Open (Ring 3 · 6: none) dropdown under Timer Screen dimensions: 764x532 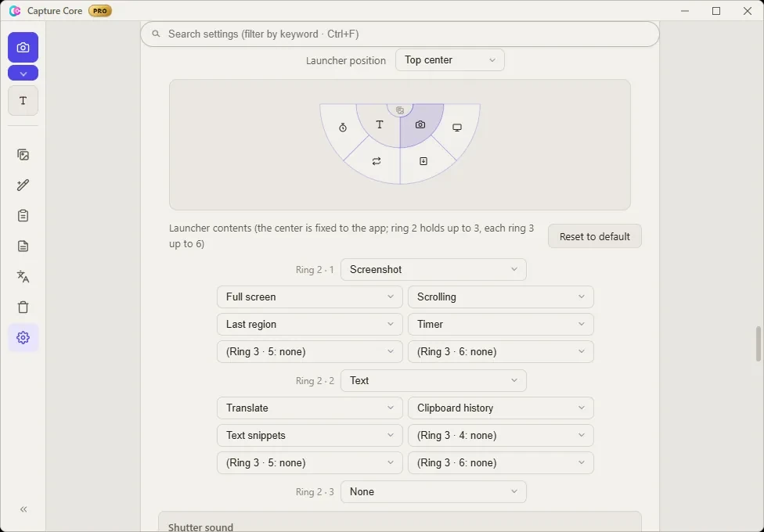(x=500, y=352)
